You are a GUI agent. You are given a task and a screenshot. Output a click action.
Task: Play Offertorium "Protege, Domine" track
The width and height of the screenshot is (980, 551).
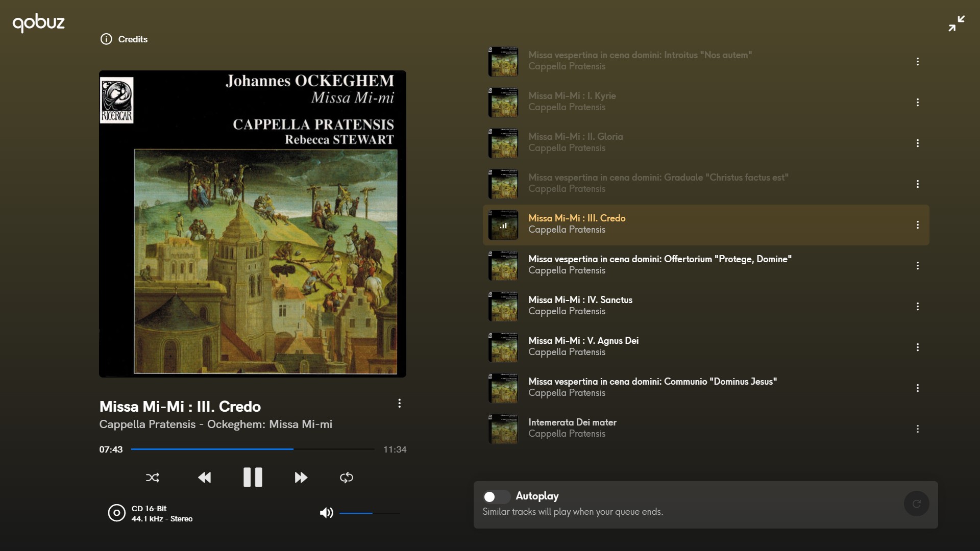(706, 266)
